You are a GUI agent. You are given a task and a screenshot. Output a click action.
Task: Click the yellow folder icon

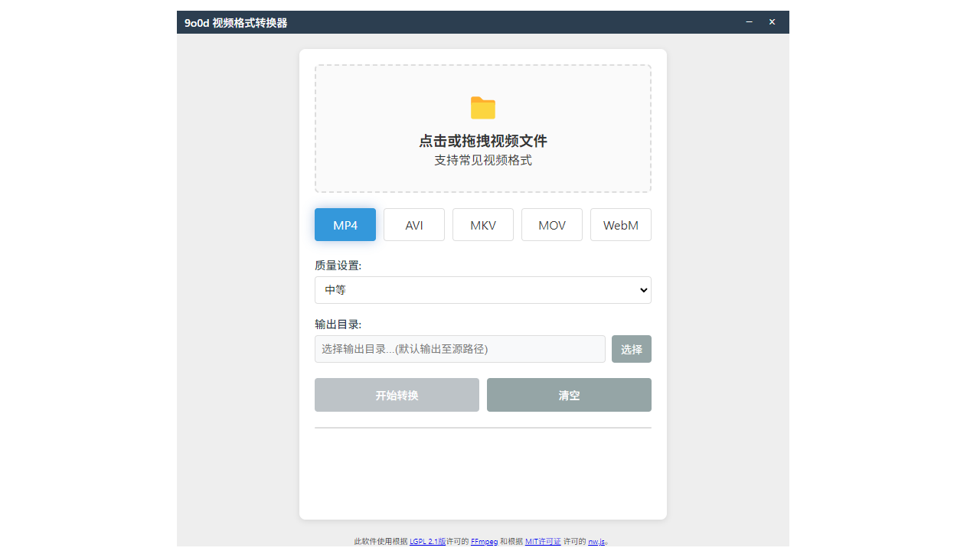point(482,108)
